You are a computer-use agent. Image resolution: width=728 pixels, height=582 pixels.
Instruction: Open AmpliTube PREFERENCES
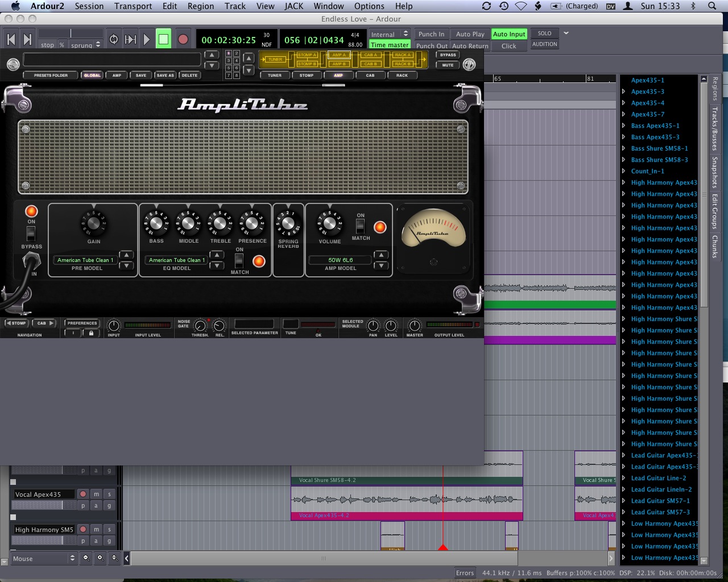point(82,323)
